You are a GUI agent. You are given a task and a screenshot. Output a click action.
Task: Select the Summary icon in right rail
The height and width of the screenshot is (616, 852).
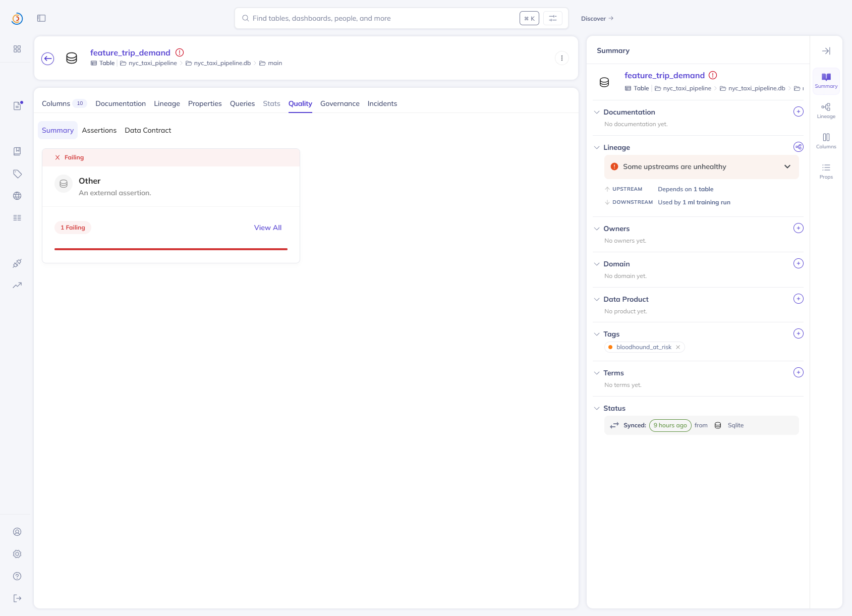(x=826, y=81)
